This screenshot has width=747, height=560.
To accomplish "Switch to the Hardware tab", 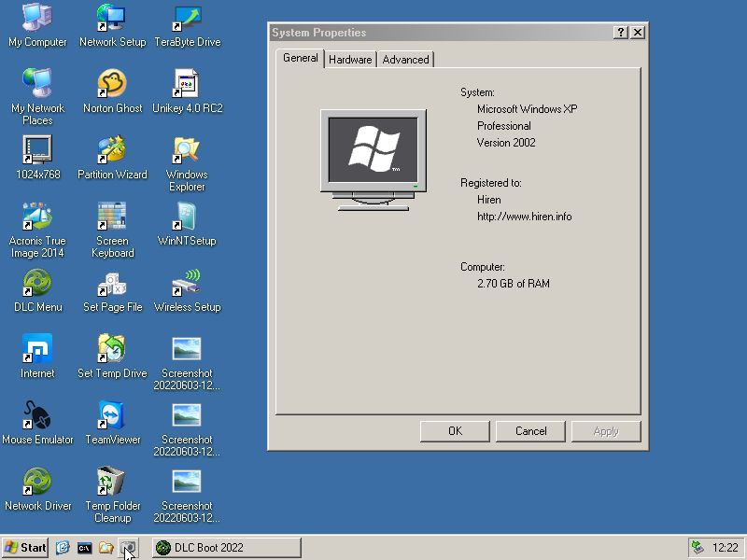I will coord(350,60).
